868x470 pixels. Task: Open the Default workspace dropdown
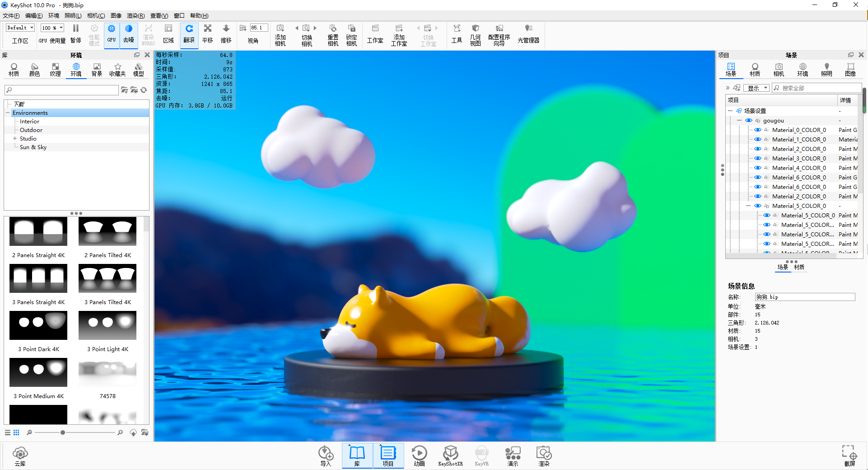19,27
